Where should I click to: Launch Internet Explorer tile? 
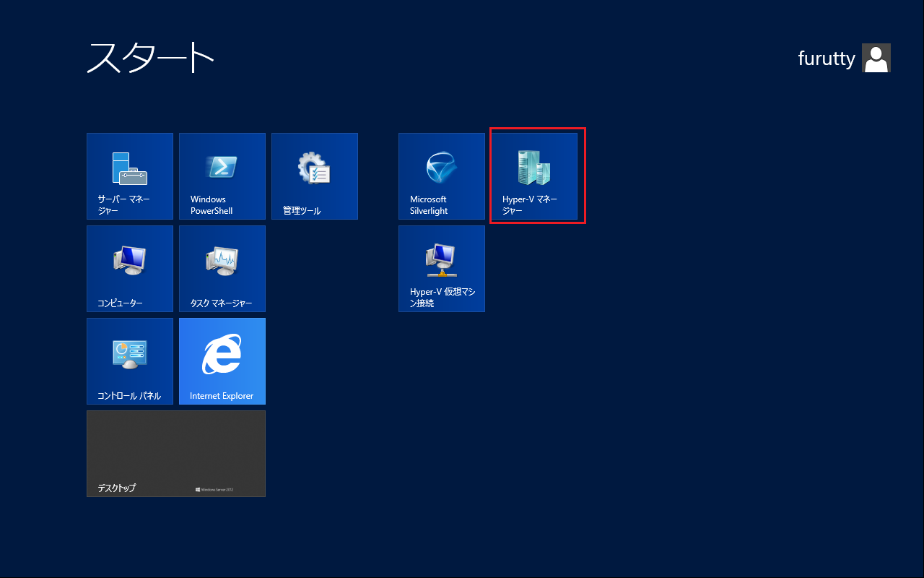pyautogui.click(x=222, y=361)
